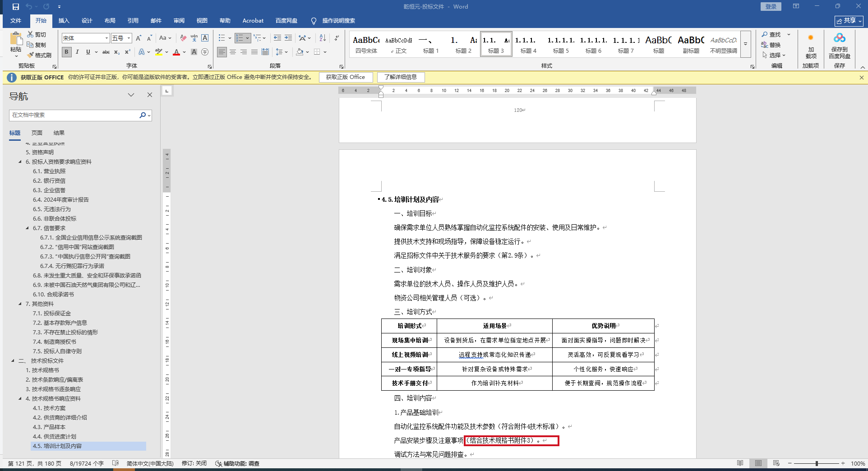
Task: Expand the styles gallery
Action: pyautogui.click(x=745, y=44)
